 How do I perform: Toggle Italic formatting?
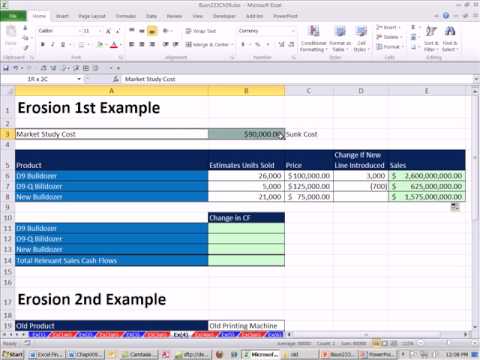52,44
